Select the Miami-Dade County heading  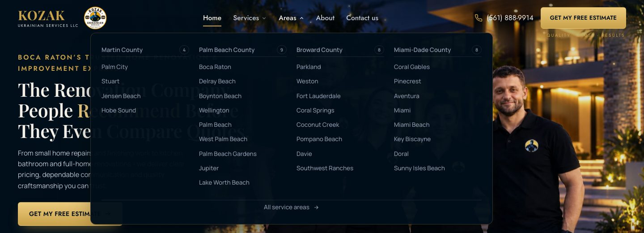pos(422,50)
